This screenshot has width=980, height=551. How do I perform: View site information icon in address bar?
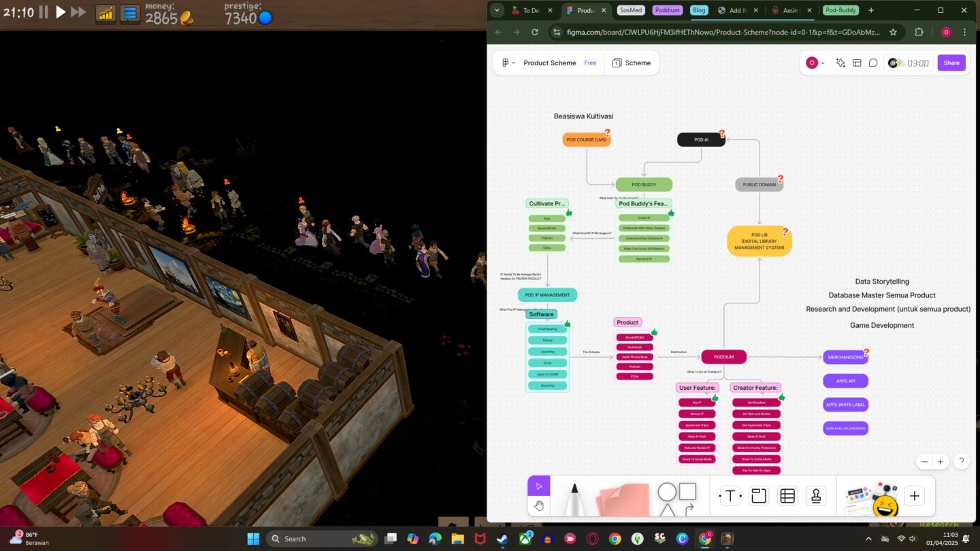(557, 32)
